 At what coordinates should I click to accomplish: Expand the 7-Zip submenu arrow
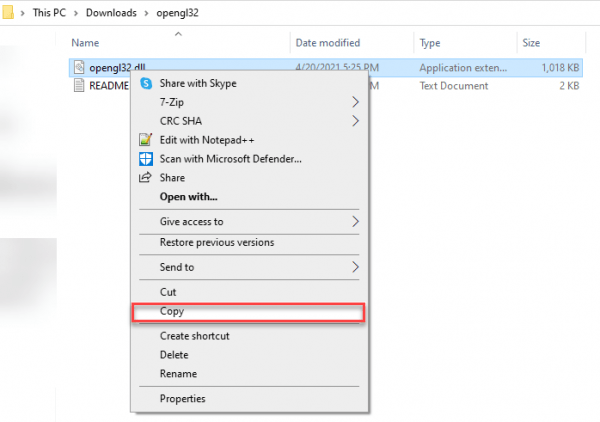(355, 102)
